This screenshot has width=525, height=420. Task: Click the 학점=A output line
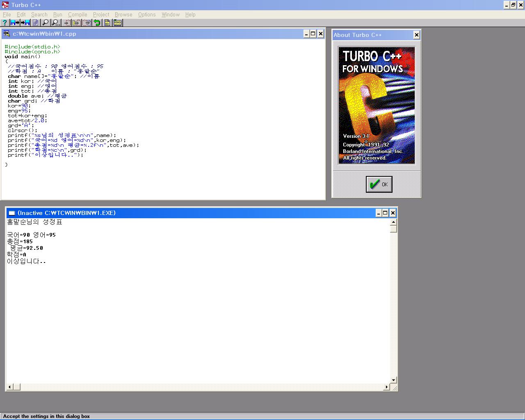[16, 255]
